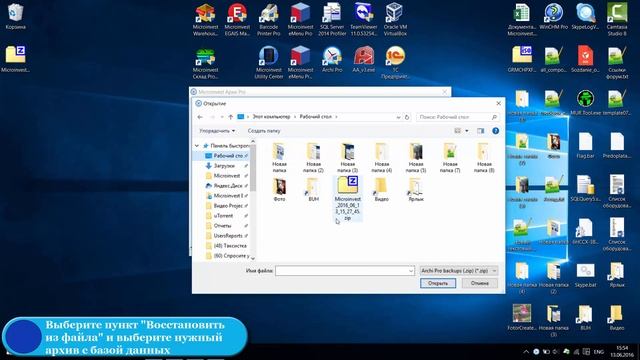Select the Microinvest_2016_06_13 zip file in dialog
This screenshot has height=360, width=640.
(347, 198)
